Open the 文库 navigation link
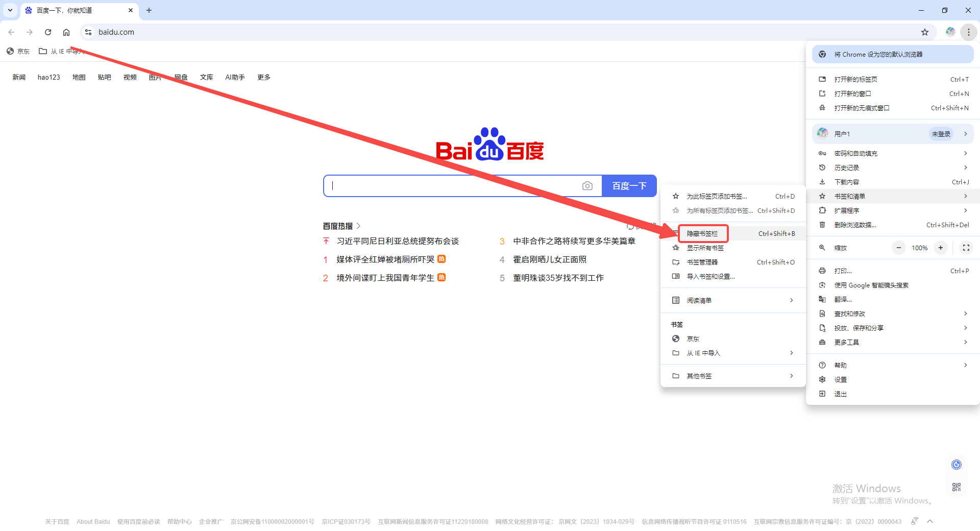Image resolution: width=980 pixels, height=531 pixels. [x=207, y=77]
